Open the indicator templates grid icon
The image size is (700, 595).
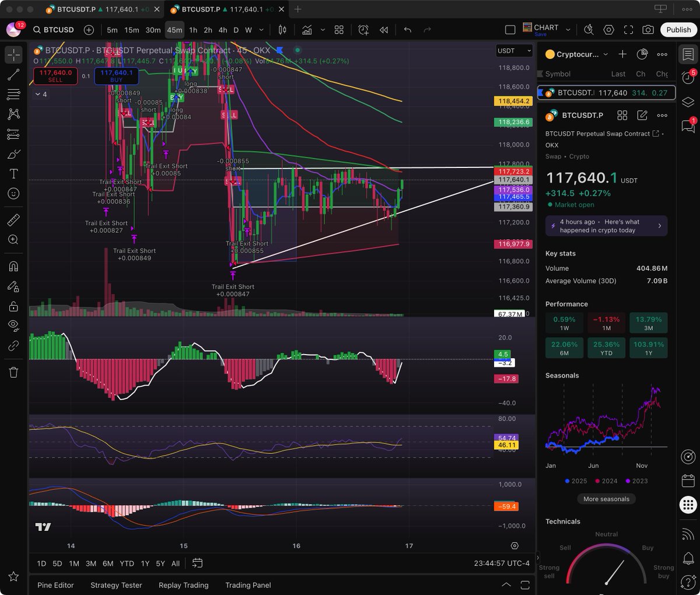point(339,30)
